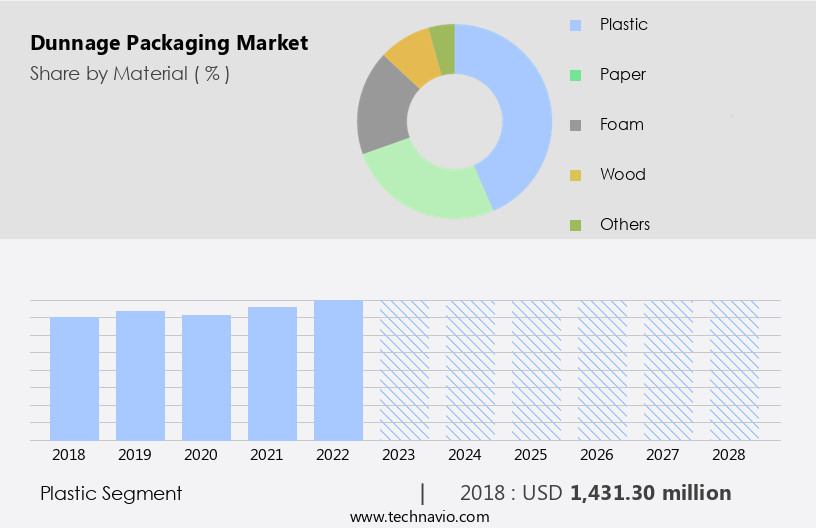Click the Others legend swatch
The width and height of the screenshot is (816, 528).
coord(575,225)
